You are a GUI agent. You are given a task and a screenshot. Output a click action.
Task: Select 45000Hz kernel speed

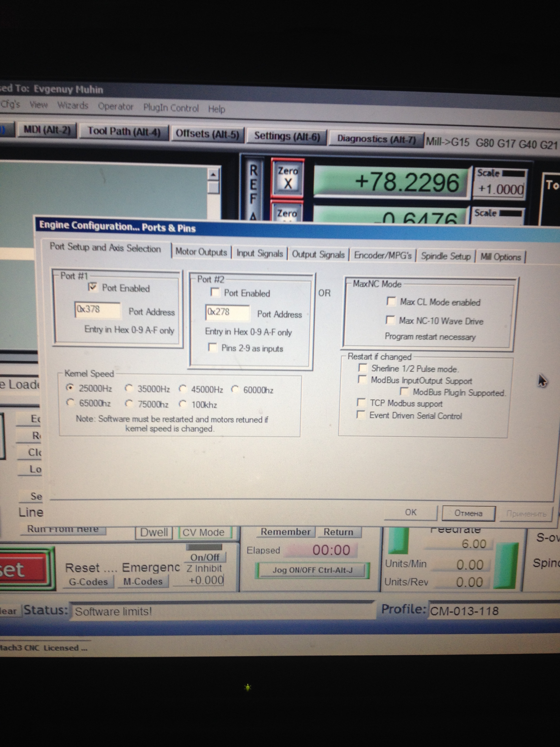(x=183, y=389)
